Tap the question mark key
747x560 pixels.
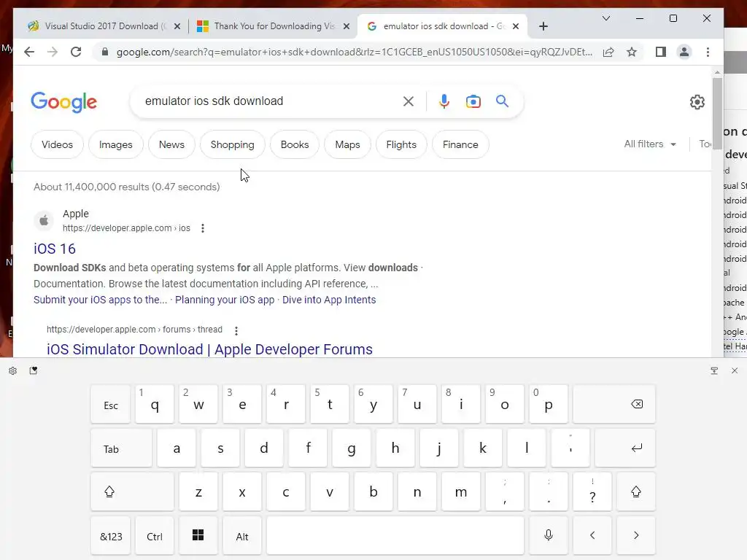coord(592,492)
